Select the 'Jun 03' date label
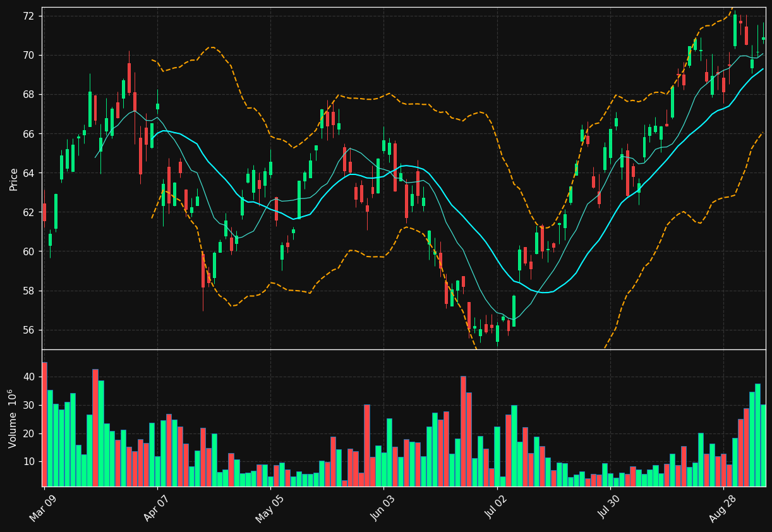Viewport: 772px width, 532px height. pyautogui.click(x=381, y=507)
